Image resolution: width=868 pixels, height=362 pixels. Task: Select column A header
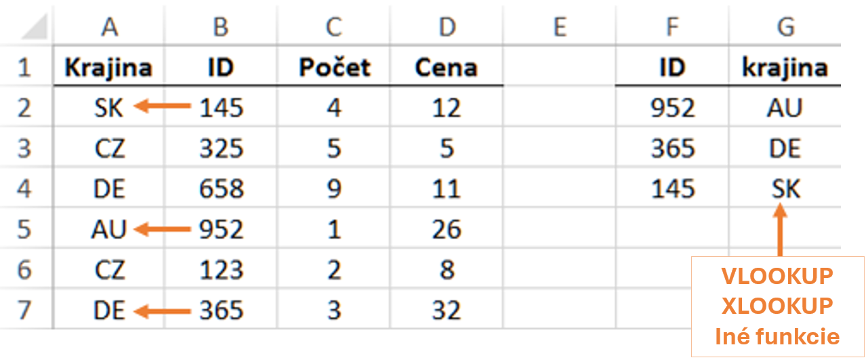(108, 27)
